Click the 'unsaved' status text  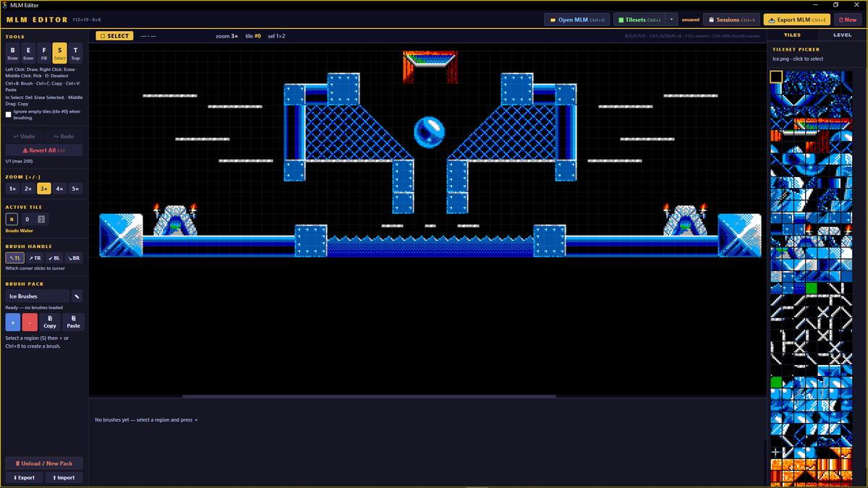pyautogui.click(x=690, y=20)
